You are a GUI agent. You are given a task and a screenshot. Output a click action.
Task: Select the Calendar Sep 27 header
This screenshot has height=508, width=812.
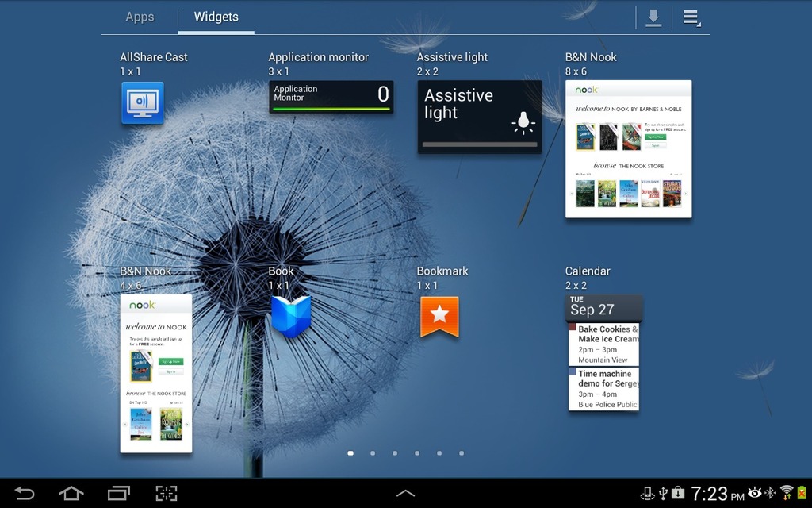(x=603, y=307)
